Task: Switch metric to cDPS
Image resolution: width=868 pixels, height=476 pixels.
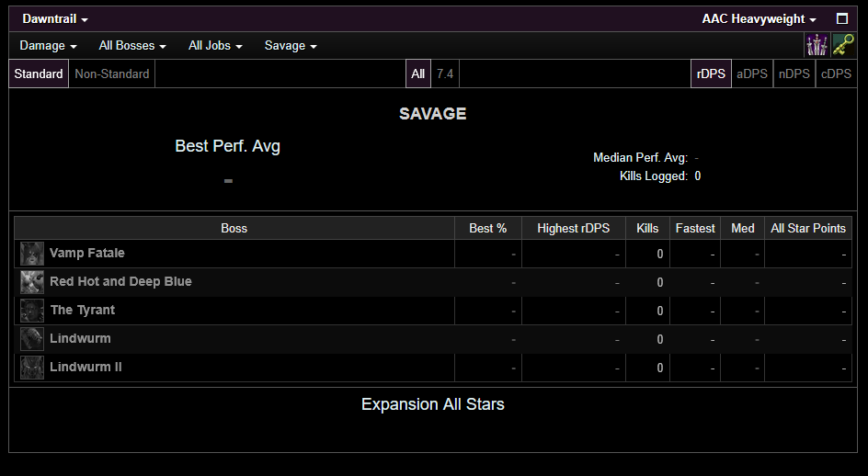Action: tap(836, 74)
